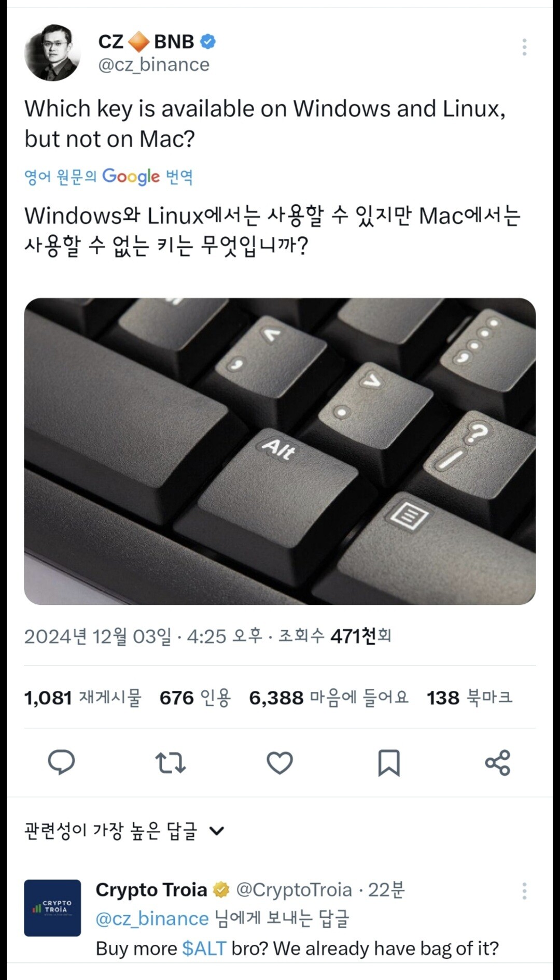View the 6,388 likes list
The height and width of the screenshot is (980, 560).
pyautogui.click(x=329, y=698)
